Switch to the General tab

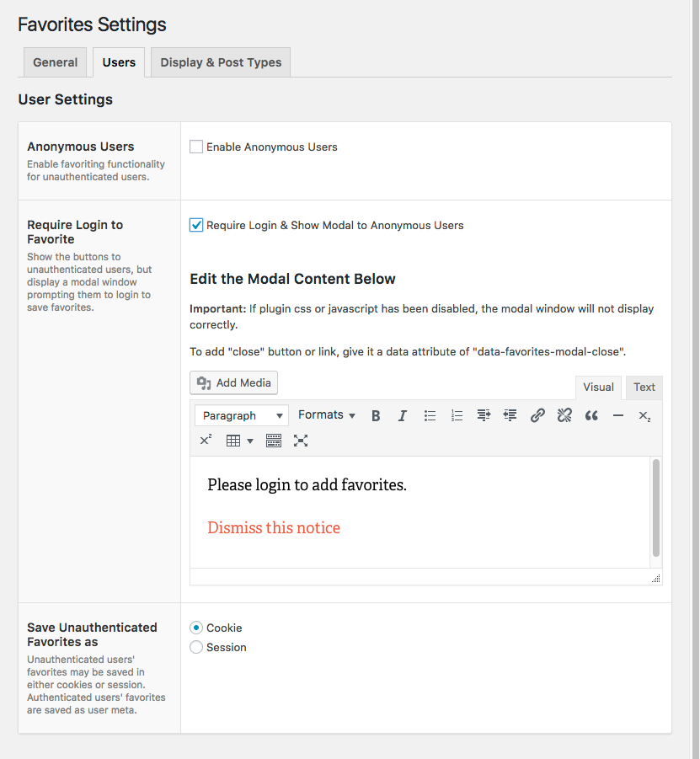56,62
